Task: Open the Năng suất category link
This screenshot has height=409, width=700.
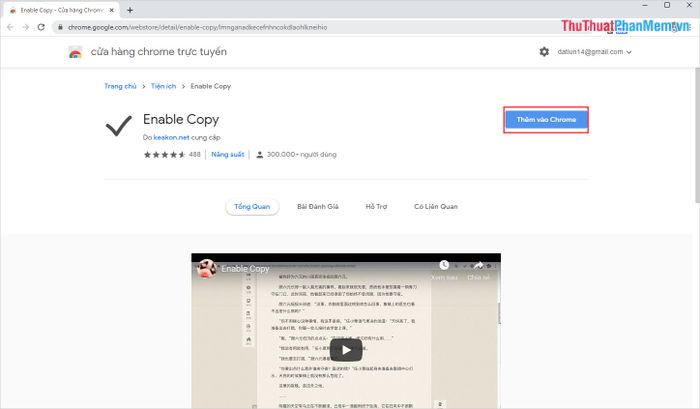Action: pos(228,154)
